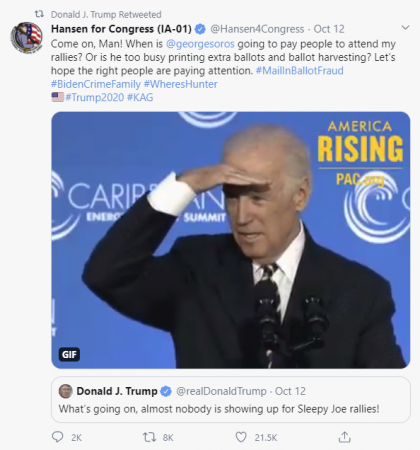Expand the tweet options chevron menu

click(405, 28)
